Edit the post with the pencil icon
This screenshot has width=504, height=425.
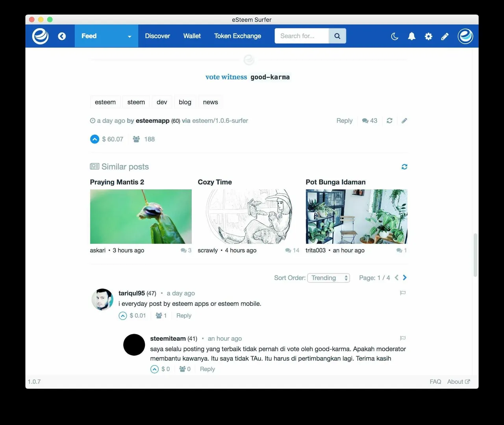404,121
